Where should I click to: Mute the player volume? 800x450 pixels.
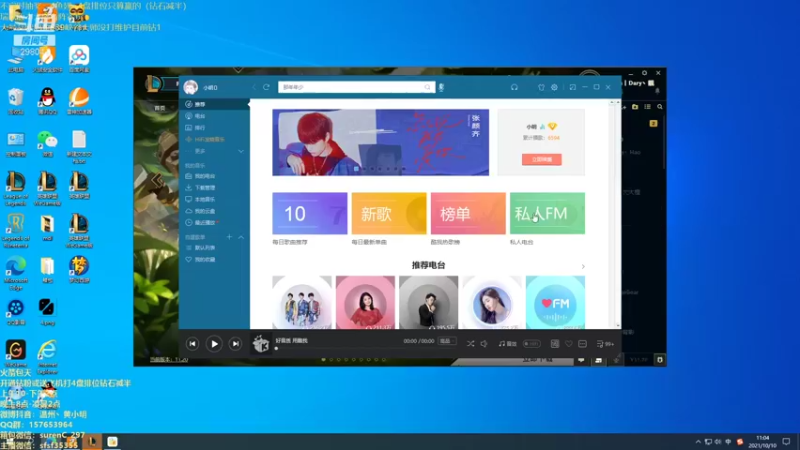pos(484,344)
